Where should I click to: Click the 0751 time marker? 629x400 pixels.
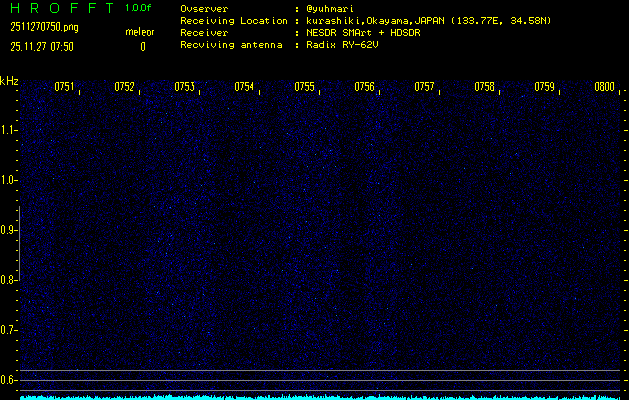click(64, 87)
